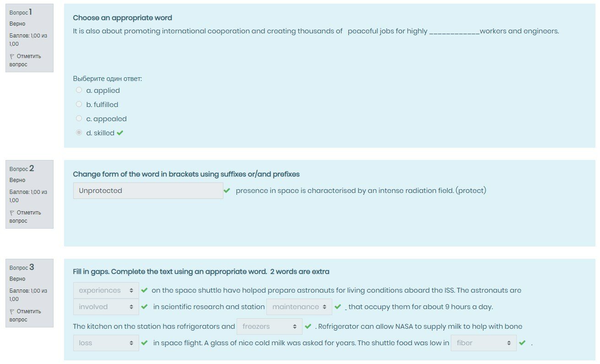Click the flag icon for question 2
Screen dimensions: 600x364
tap(12, 213)
